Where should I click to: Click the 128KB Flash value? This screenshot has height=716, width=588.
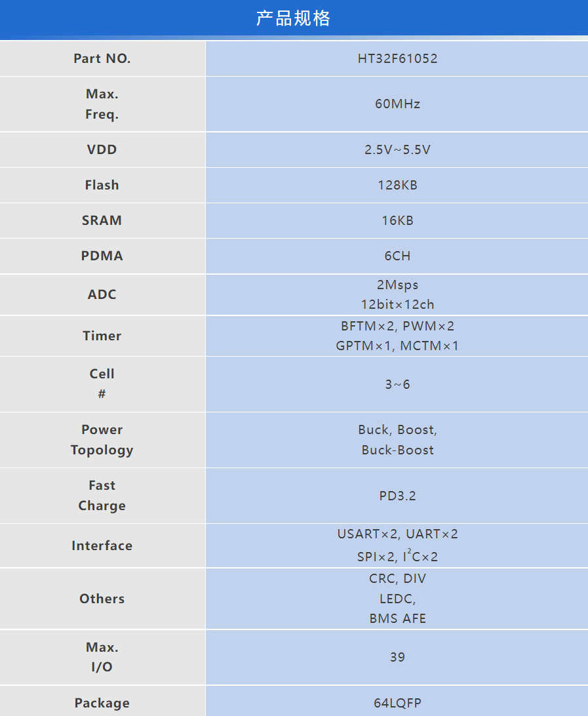[397, 185]
